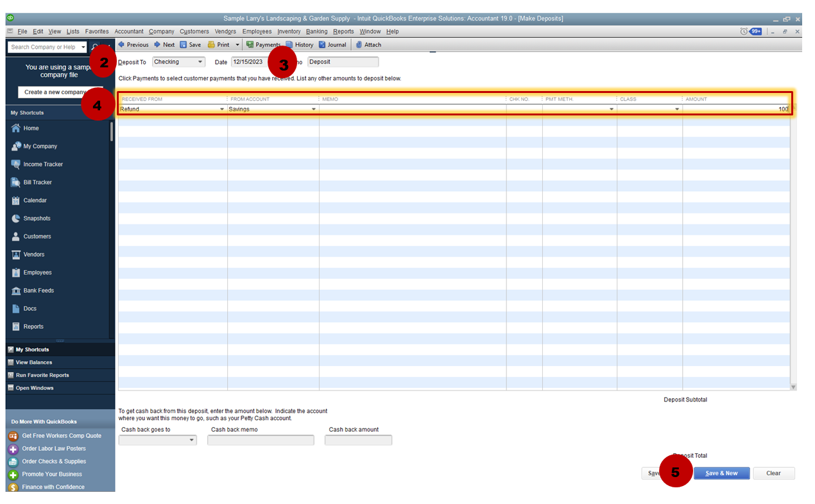This screenshot has width=815, height=504.
Task: Click the Save disk icon in toolbar
Action: tap(184, 45)
